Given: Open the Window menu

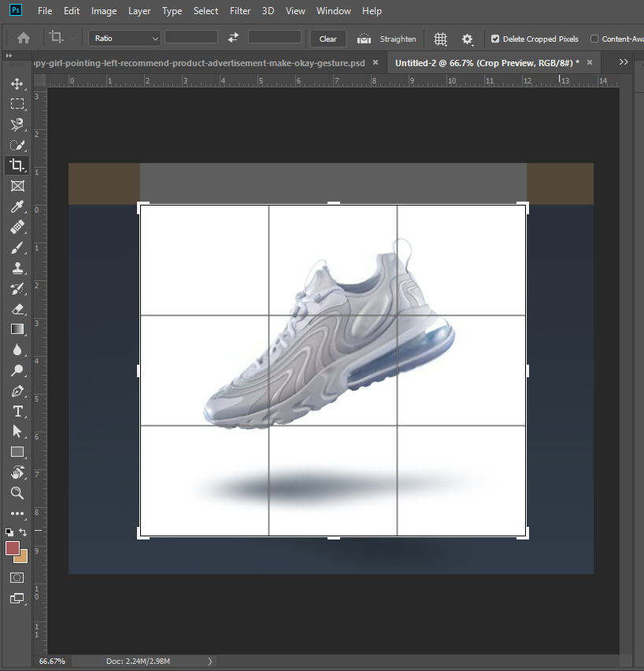Looking at the screenshot, I should [334, 11].
